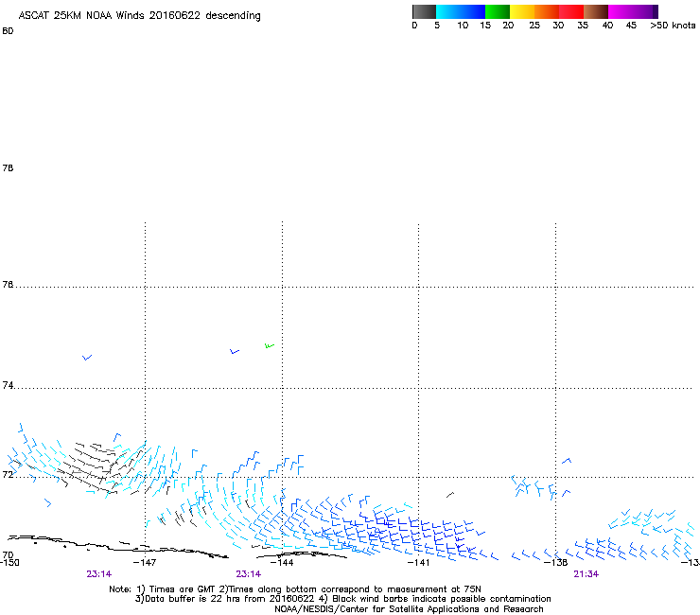
Task: Click the 21:34 swath time label
Action: (586, 574)
